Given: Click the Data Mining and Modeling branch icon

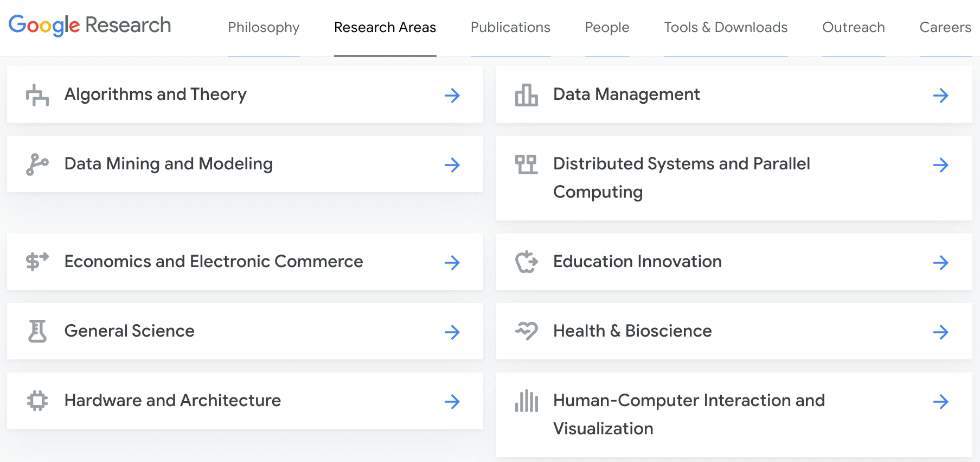Looking at the screenshot, I should pyautogui.click(x=37, y=164).
